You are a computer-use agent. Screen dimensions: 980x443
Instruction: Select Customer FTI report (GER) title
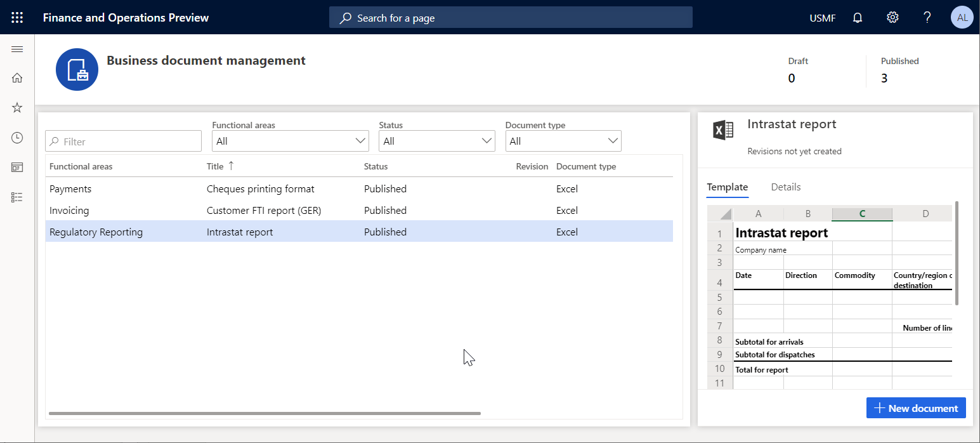(264, 210)
